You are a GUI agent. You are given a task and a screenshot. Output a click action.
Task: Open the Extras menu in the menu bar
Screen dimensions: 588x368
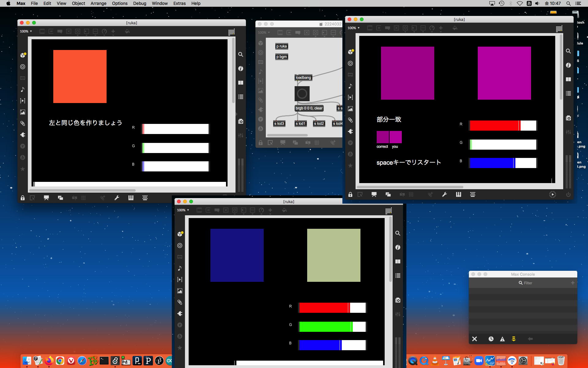coord(179,3)
